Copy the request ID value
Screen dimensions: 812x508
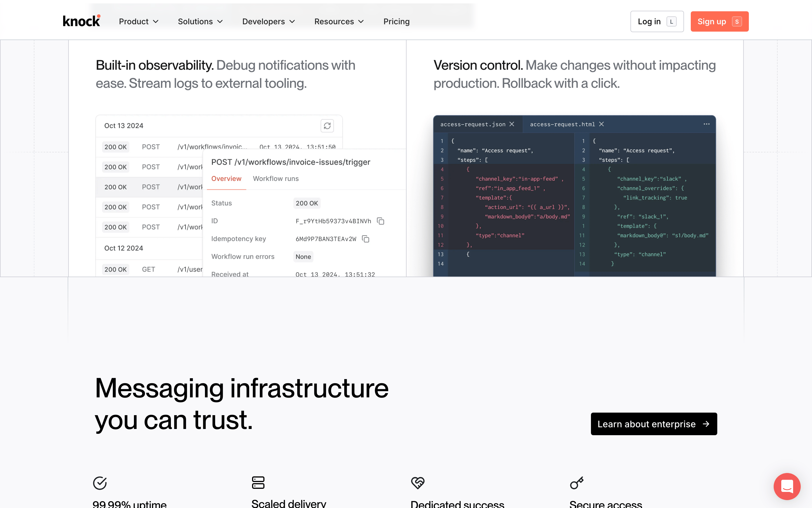(x=381, y=221)
